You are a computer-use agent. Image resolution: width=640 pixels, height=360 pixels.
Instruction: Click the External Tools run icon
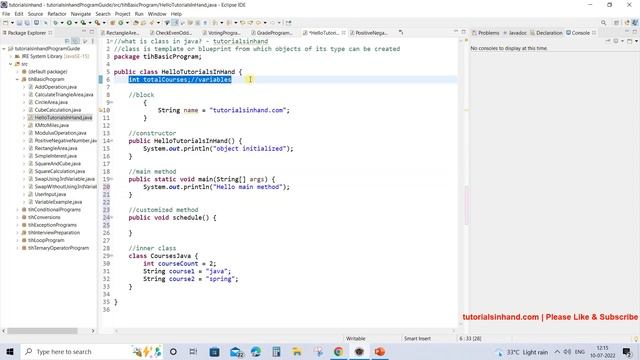pyautogui.click(x=98, y=23)
